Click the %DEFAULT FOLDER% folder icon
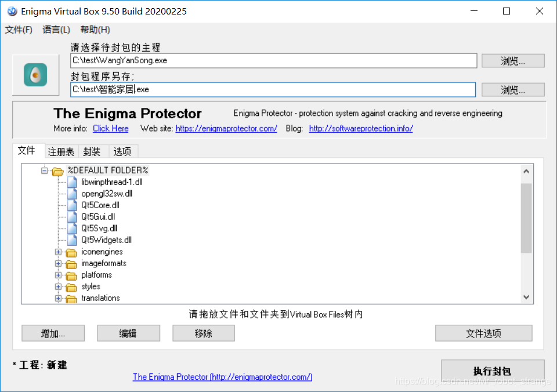Viewport: 557px width, 392px height. tap(57, 172)
